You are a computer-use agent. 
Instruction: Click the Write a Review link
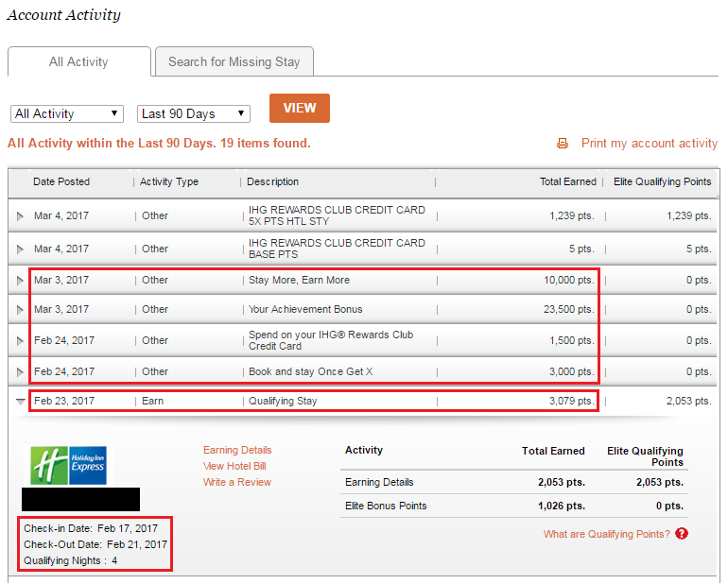[236, 482]
